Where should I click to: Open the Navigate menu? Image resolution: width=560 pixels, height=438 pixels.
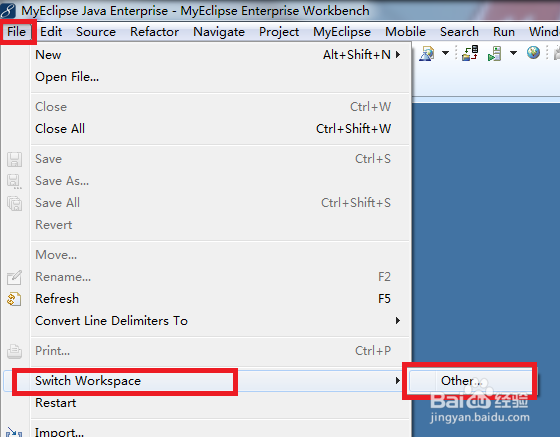[219, 32]
